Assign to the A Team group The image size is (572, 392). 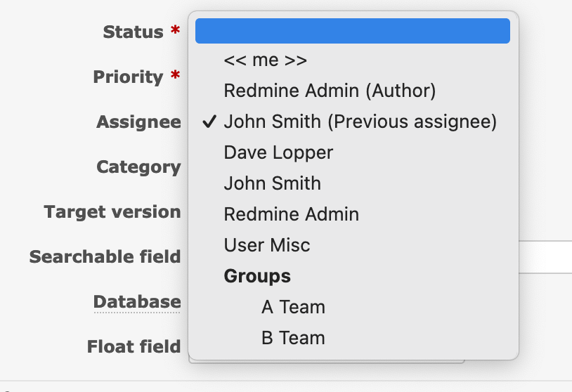(x=293, y=307)
